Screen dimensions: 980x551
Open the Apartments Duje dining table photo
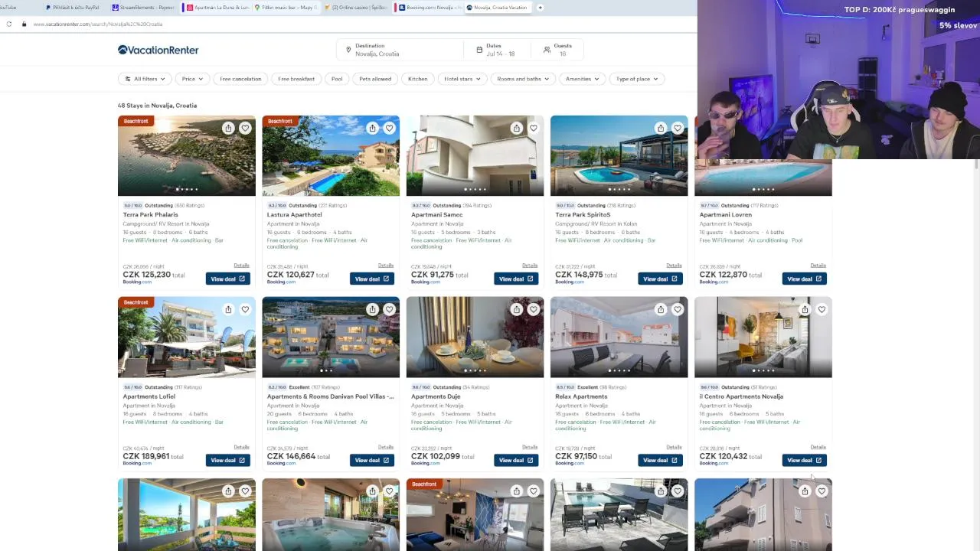(x=475, y=337)
